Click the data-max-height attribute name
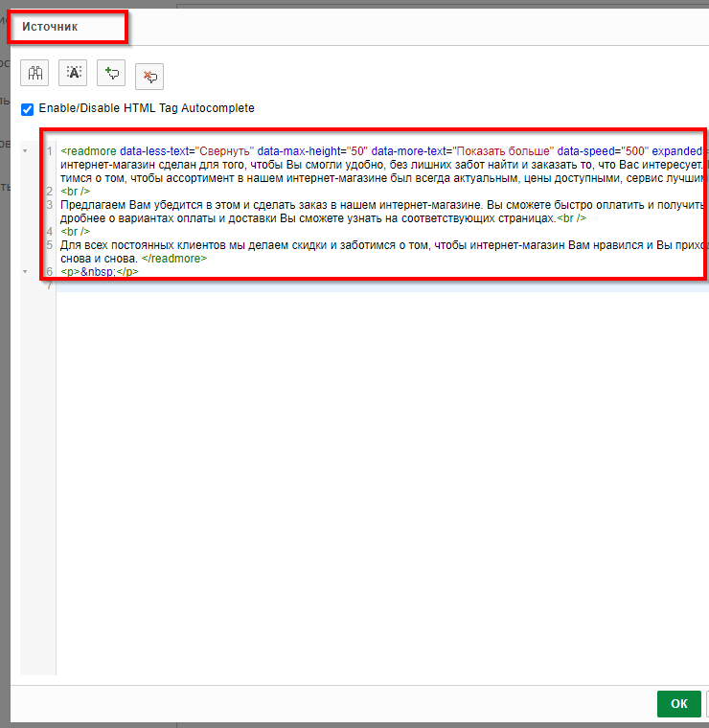This screenshot has width=709, height=728. [299, 151]
